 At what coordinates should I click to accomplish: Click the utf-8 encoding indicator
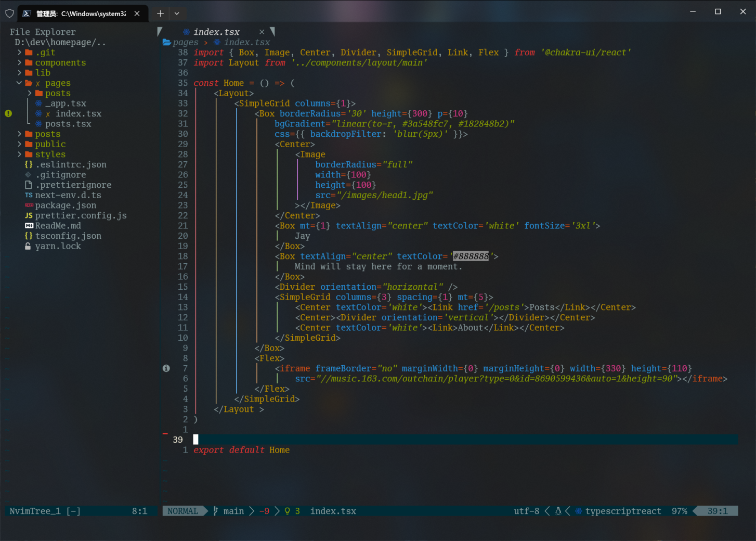tap(527, 511)
